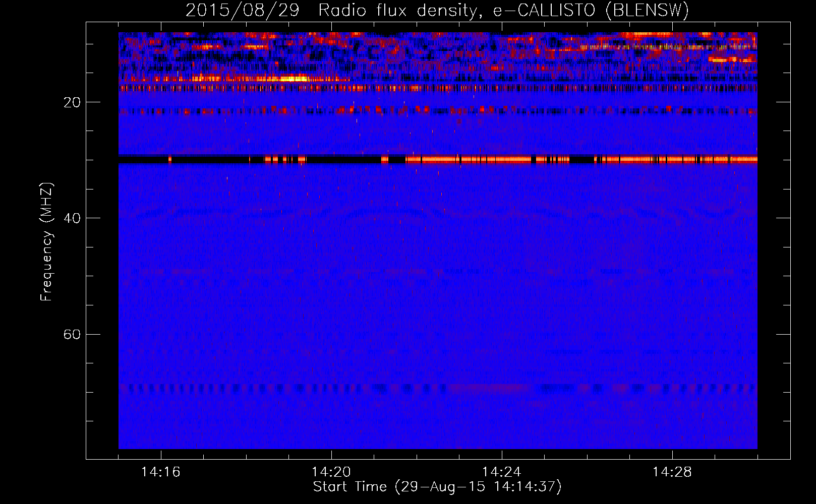Click the 'Frequency (MHZ)' axis title
Viewport: 816px width, 504px height.
coord(46,241)
